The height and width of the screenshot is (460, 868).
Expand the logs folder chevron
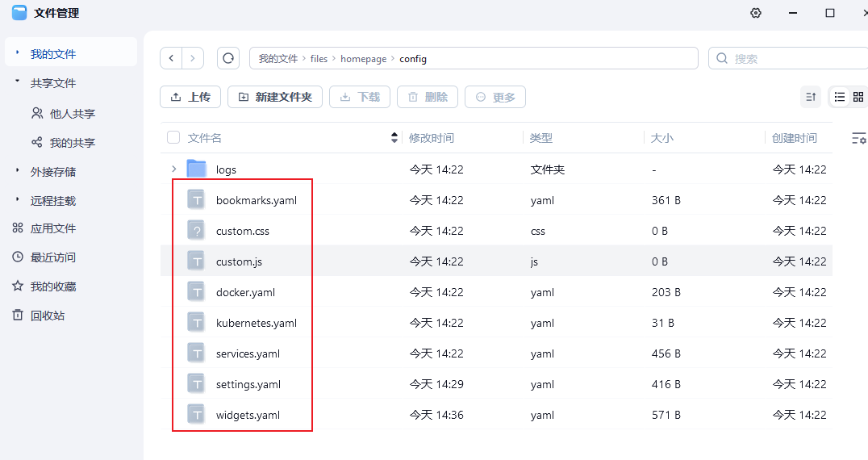(x=173, y=169)
